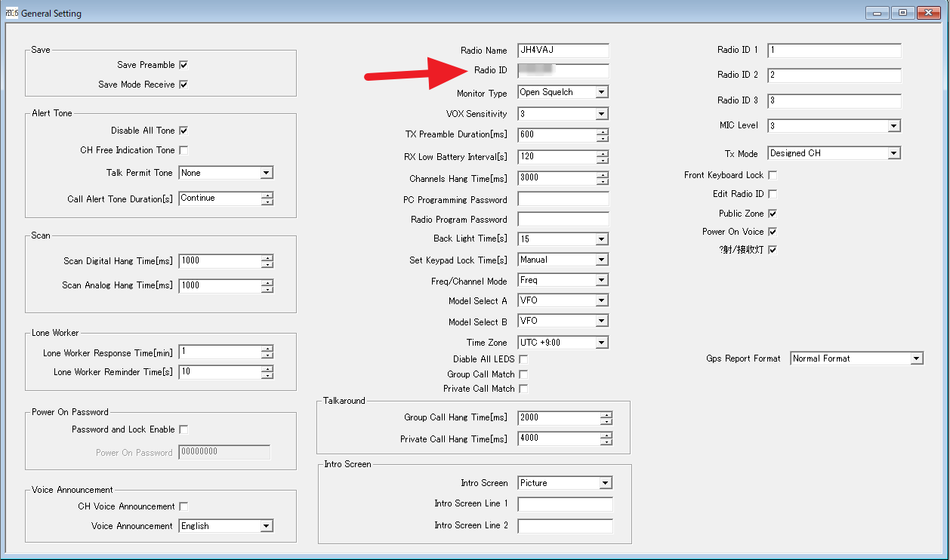Check the Front Keyboard Lock box
950x560 pixels.
coord(773,175)
